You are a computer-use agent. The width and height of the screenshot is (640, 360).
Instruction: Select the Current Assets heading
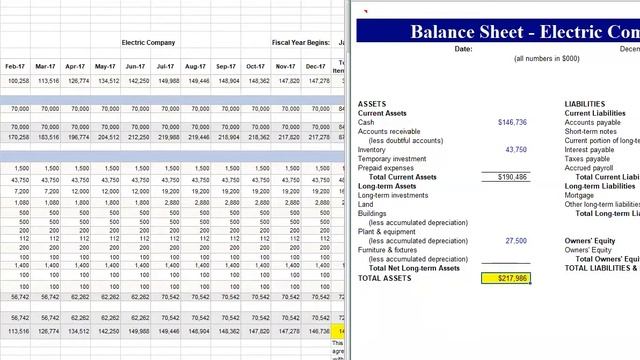[x=382, y=113]
